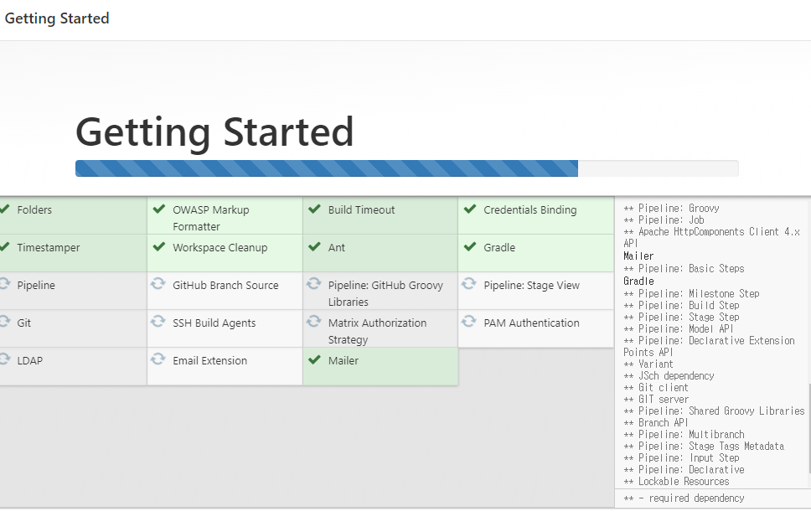This screenshot has height=532, width=811.
Task: Click the bold Gradle entry in the log
Action: (x=638, y=281)
